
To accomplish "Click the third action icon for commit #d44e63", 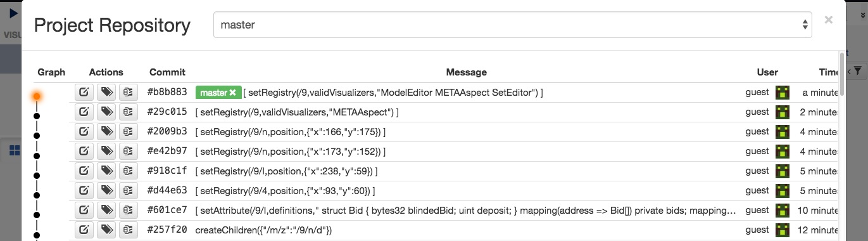I will point(129,191).
